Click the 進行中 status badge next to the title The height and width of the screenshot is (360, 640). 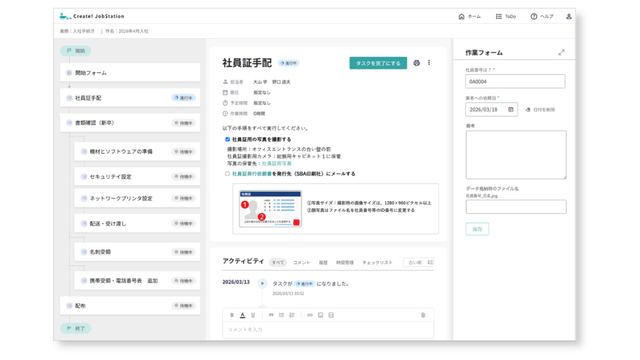coord(289,63)
